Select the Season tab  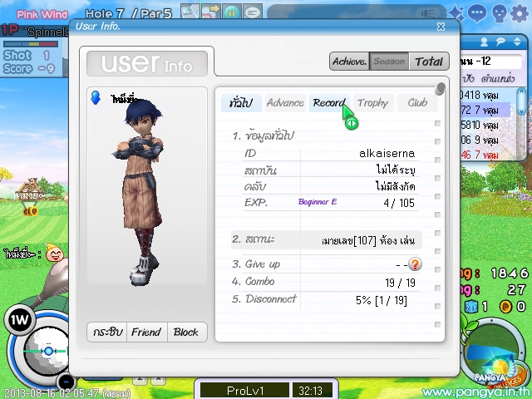click(389, 62)
